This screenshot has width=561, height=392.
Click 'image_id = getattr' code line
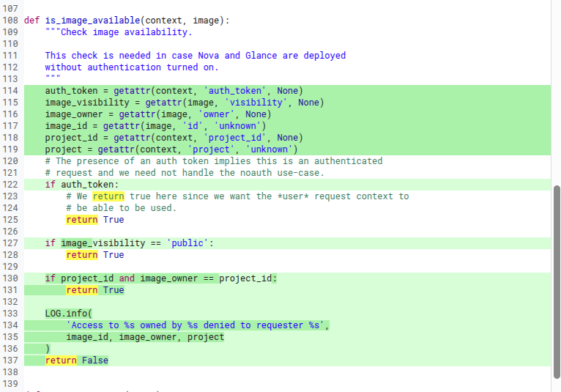156,126
